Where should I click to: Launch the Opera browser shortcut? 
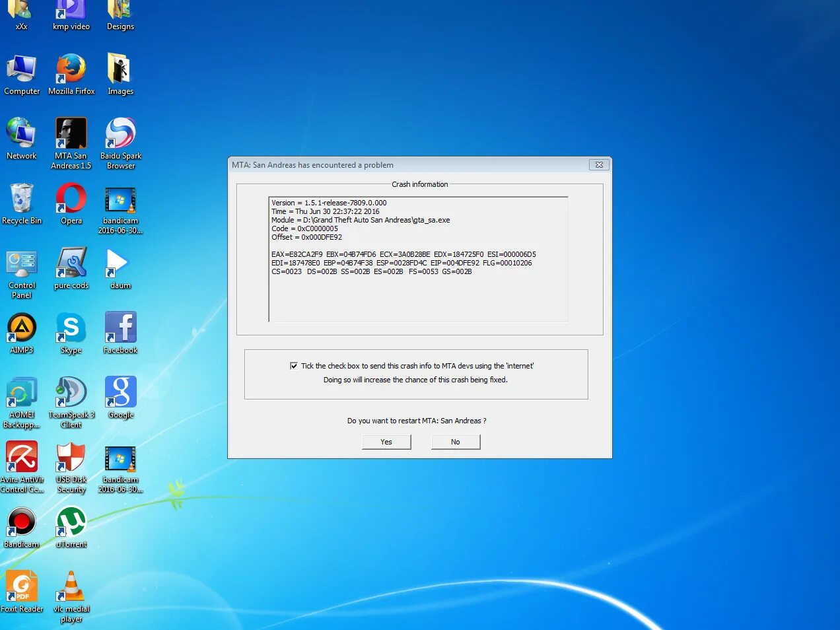(x=71, y=203)
